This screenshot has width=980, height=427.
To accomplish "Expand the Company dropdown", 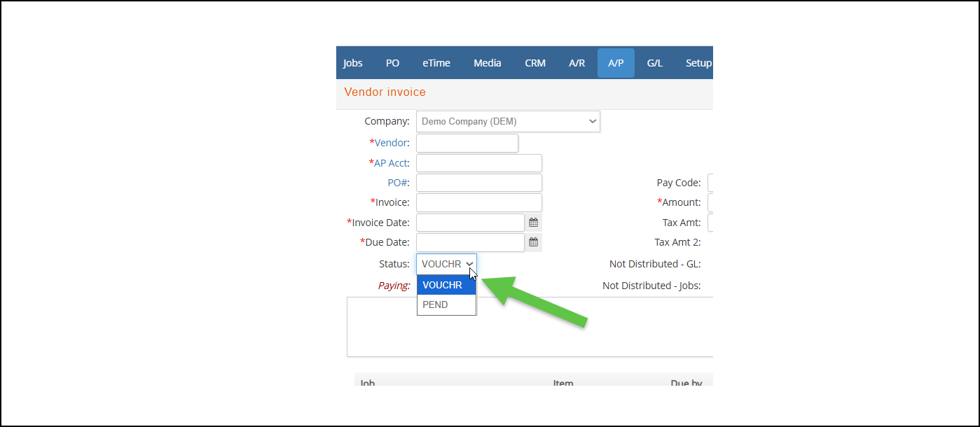I will tap(508, 121).
